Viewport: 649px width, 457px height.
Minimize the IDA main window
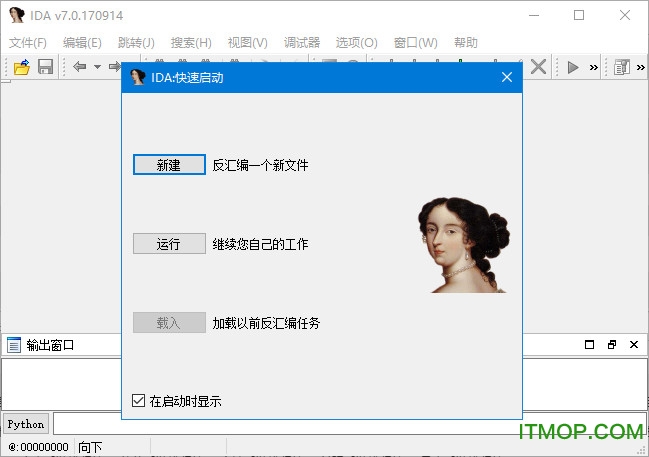534,15
